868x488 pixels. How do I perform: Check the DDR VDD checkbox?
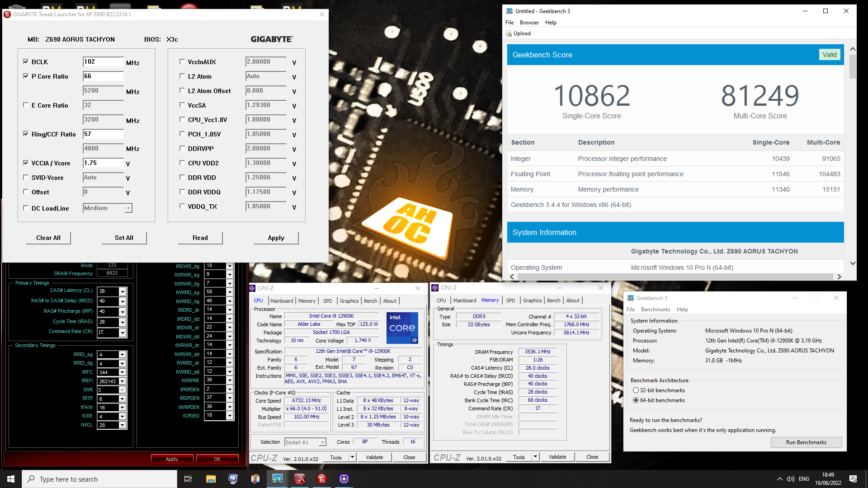182,177
